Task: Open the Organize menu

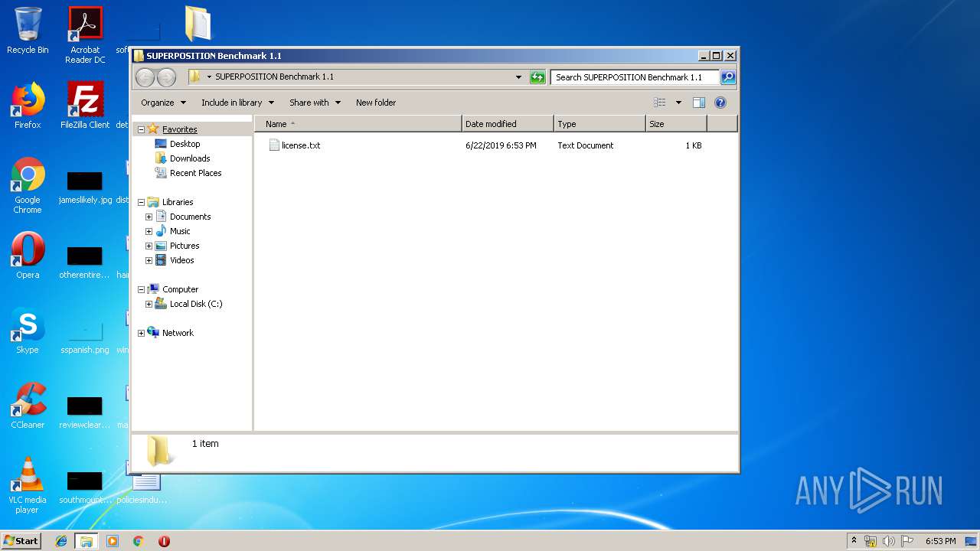Action: 163,103
